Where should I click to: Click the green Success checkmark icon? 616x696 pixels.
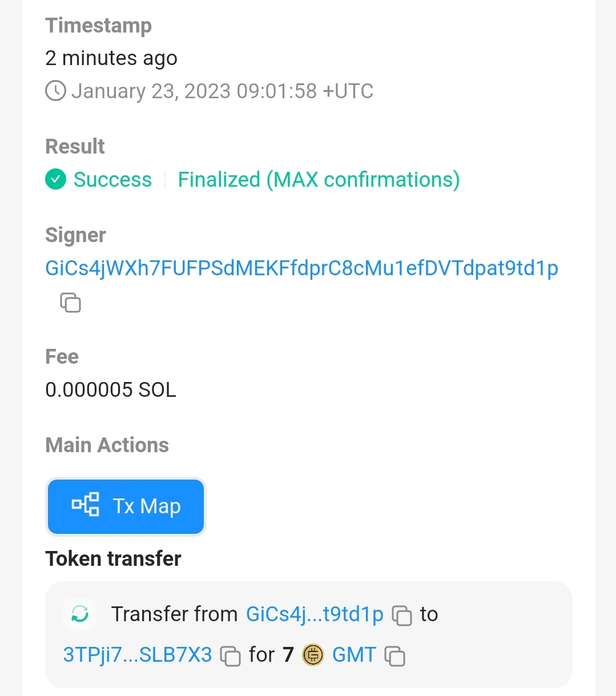[56, 179]
